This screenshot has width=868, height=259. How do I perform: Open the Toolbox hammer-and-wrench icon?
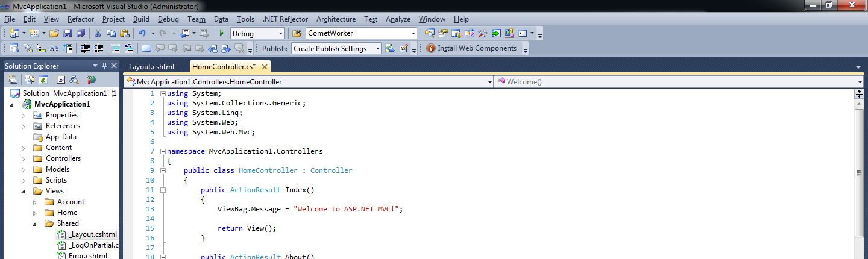pyautogui.click(x=483, y=33)
